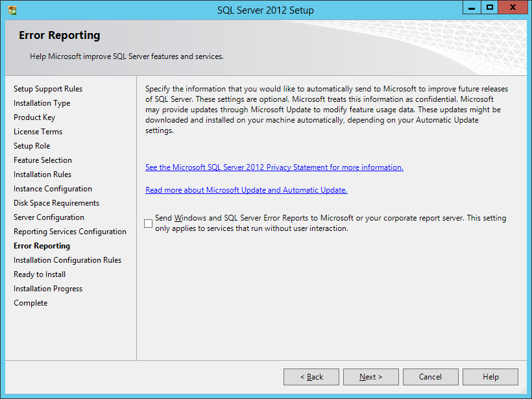Click the Next button to continue setup

pos(370,376)
